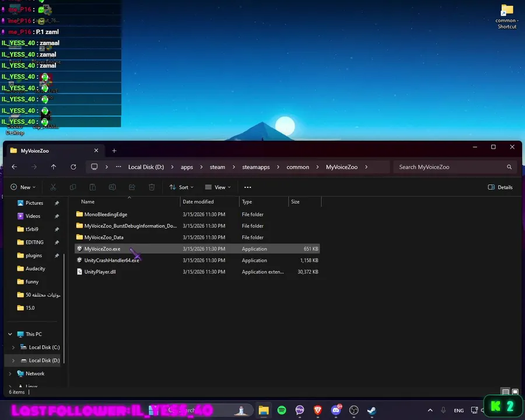The image size is (525, 420).
Task: Switch to details list view icon
Action: click(505, 391)
